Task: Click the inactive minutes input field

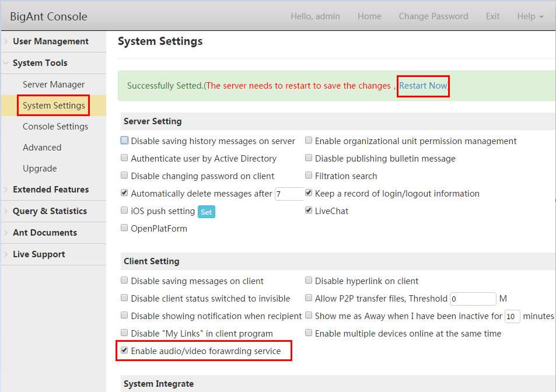Action: coord(512,316)
